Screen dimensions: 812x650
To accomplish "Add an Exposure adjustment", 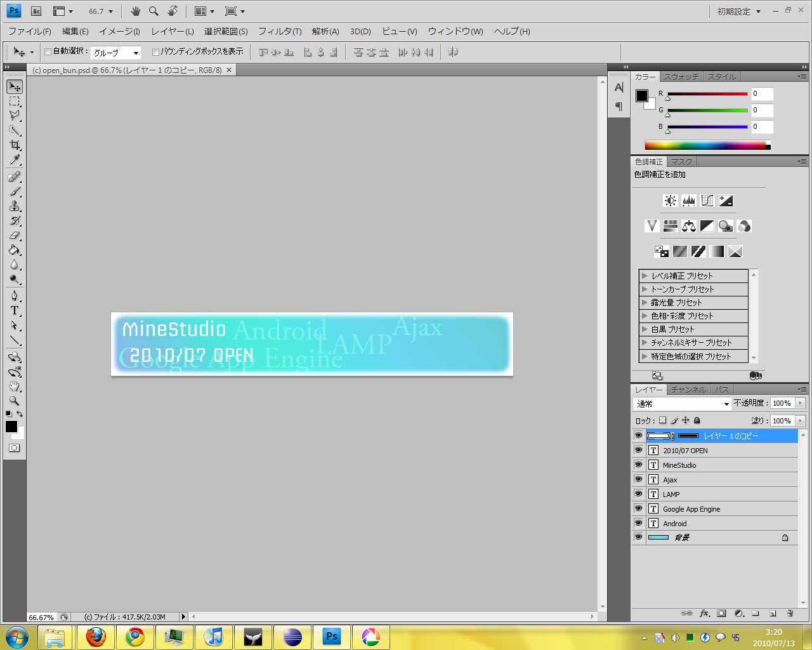I will click(x=726, y=201).
